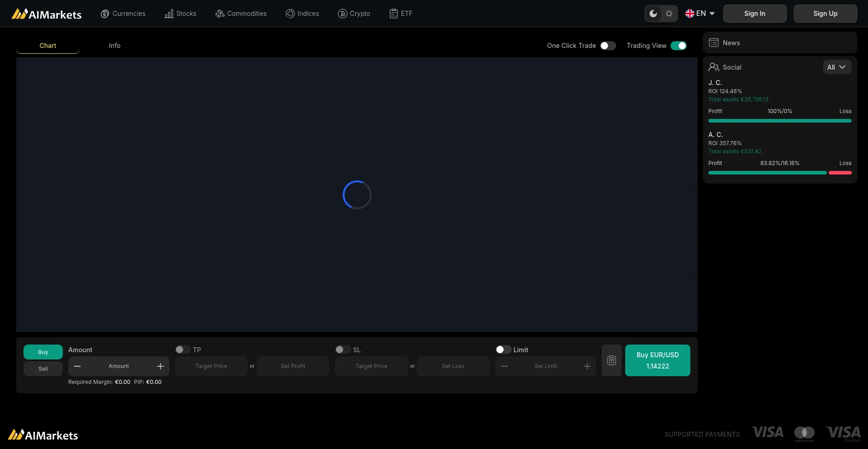Focus the Set Loss field
The image size is (868, 449).
click(453, 366)
